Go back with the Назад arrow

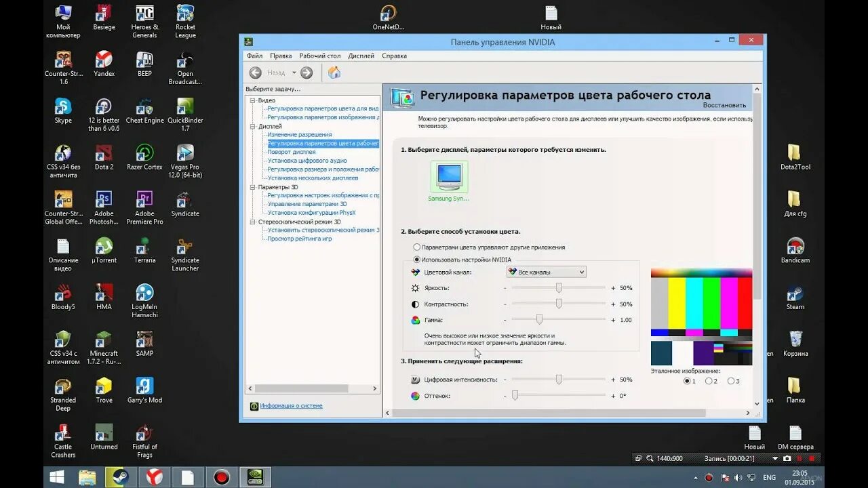coord(255,73)
